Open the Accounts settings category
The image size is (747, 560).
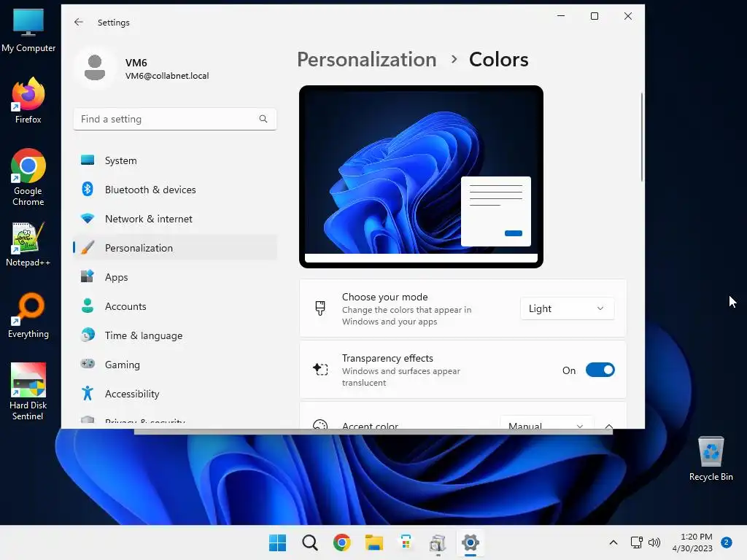[175, 306]
